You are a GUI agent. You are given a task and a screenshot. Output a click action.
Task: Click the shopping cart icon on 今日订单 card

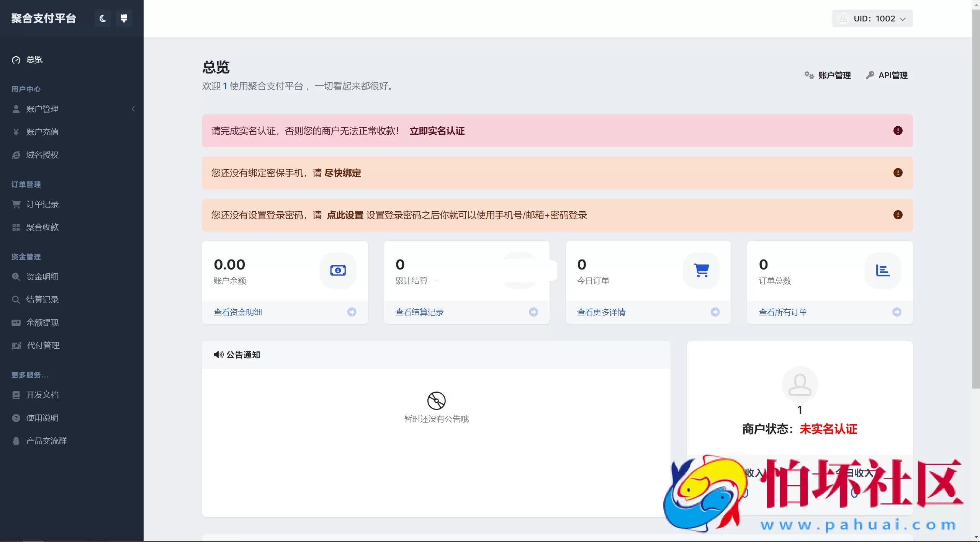pyautogui.click(x=701, y=270)
